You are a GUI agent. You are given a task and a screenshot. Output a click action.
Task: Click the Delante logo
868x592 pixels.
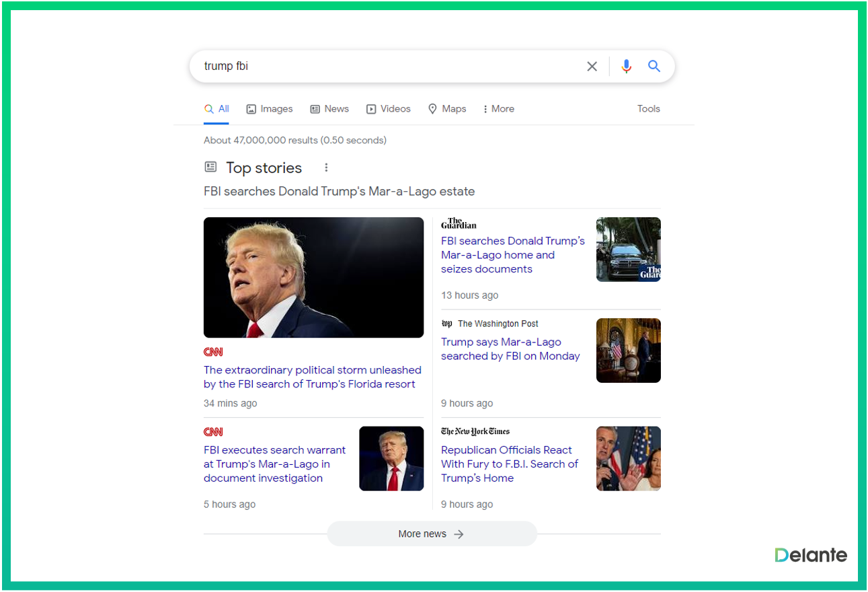coord(810,555)
